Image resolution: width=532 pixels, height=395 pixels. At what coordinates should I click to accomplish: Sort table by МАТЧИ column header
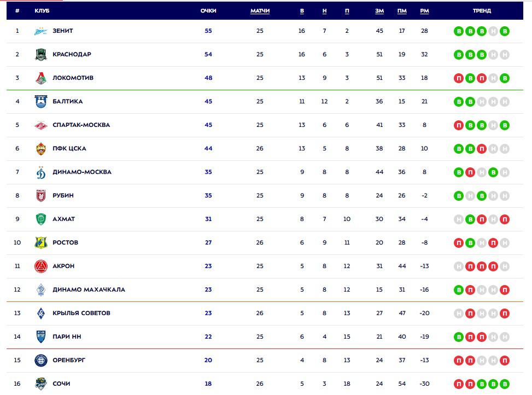click(260, 11)
